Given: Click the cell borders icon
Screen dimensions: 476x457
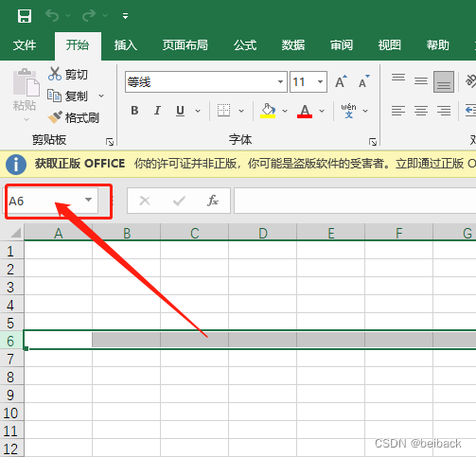Looking at the screenshot, I should (x=223, y=111).
